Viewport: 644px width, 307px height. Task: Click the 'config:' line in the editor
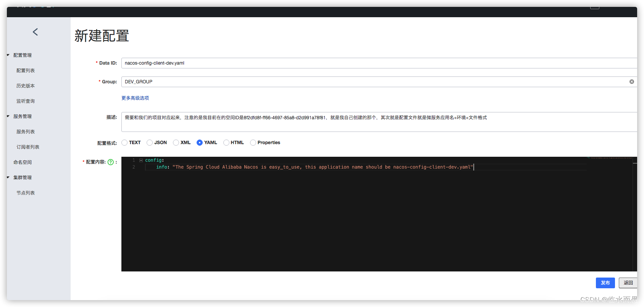point(155,160)
